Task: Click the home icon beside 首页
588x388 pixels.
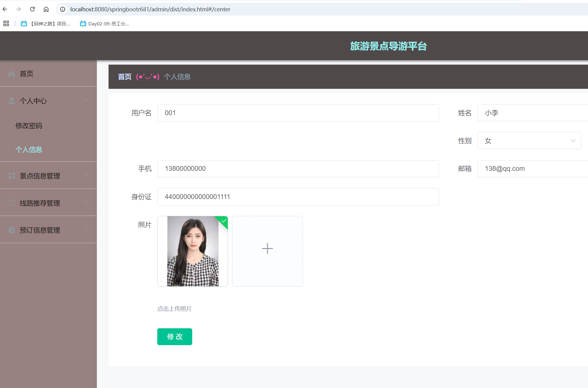Action: click(11, 73)
